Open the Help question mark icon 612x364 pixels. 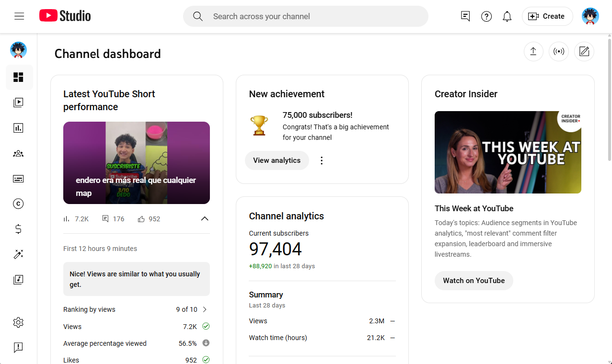[x=486, y=16]
